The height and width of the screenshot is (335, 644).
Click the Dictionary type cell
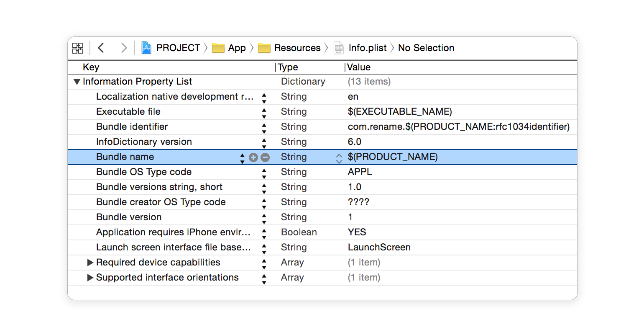coord(303,82)
